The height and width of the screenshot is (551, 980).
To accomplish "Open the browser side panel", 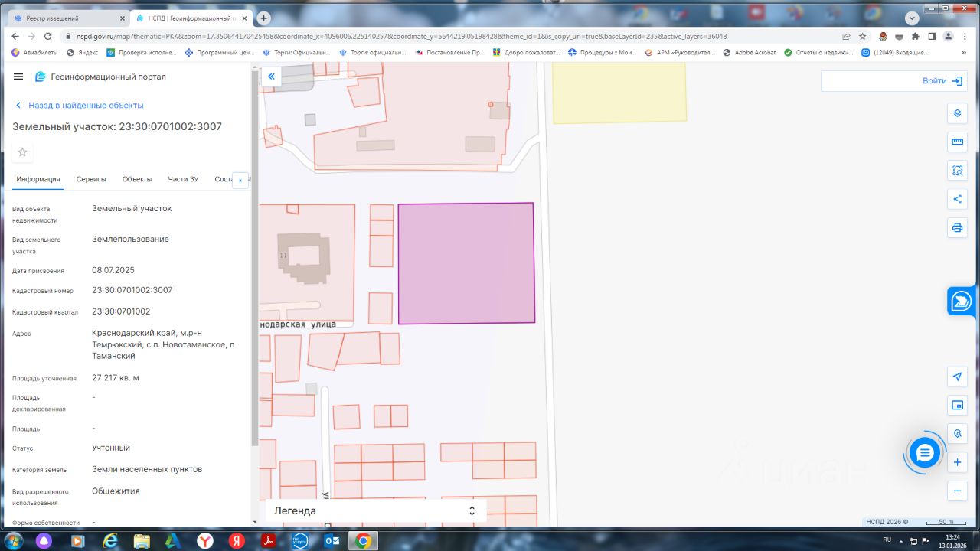I will [932, 36].
